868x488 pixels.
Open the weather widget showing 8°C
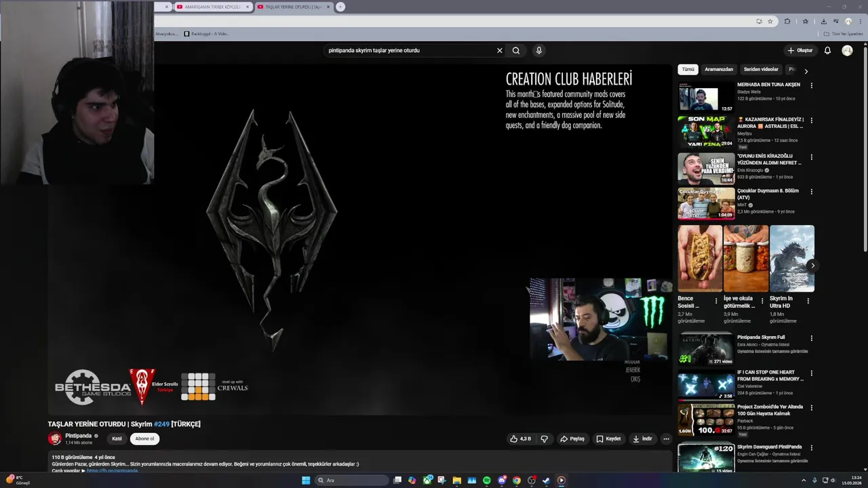18,481
